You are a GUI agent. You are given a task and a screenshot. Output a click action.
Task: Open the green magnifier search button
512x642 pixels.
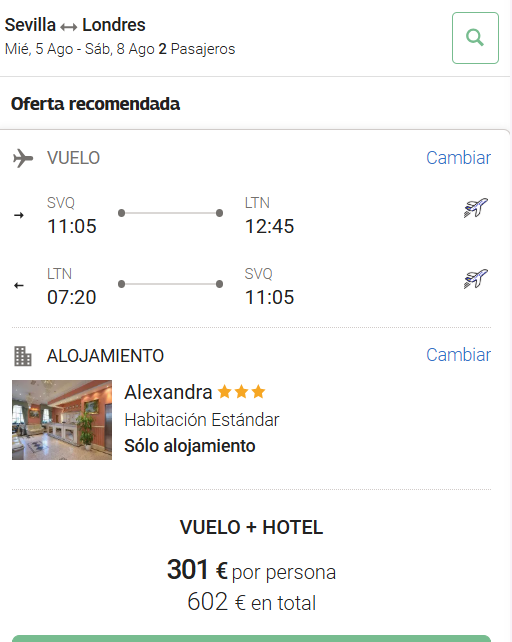(475, 38)
